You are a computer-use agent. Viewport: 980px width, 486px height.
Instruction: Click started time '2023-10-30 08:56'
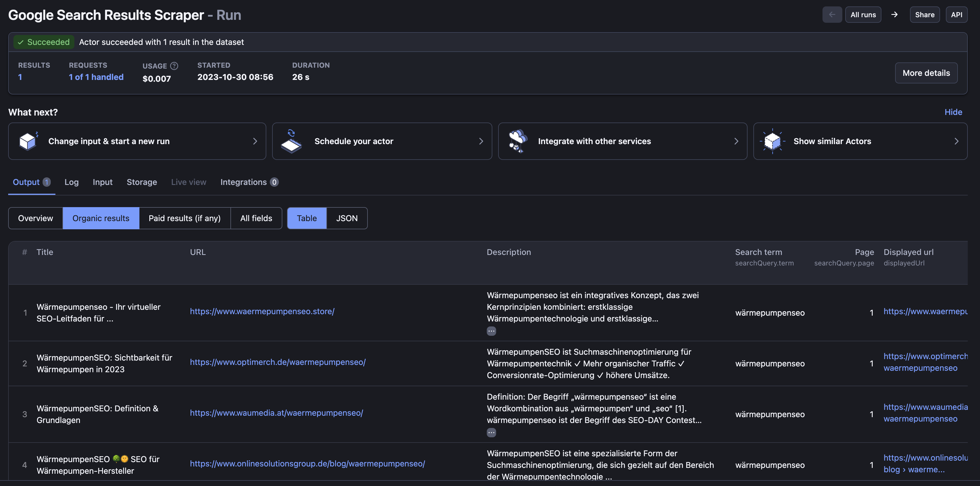point(235,77)
